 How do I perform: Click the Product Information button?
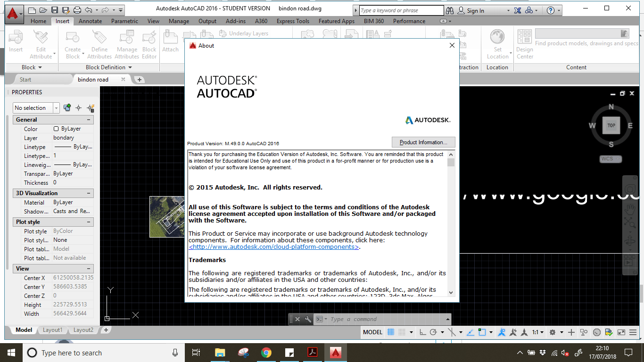423,142
